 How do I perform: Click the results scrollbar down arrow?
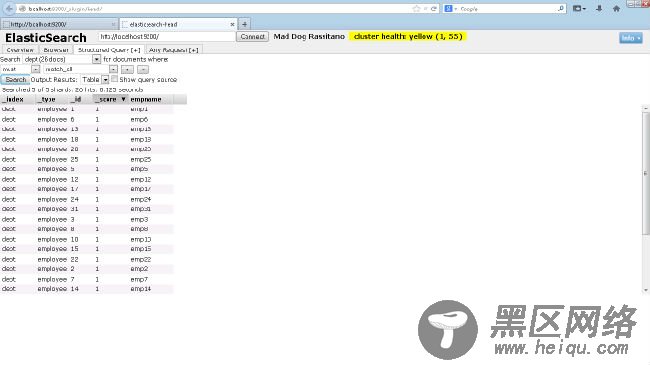646,290
